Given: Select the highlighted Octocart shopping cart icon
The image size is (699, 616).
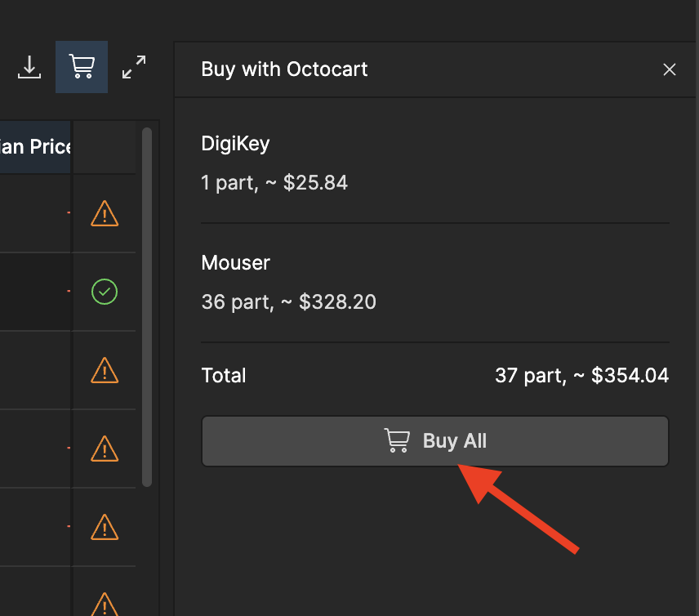Looking at the screenshot, I should [x=81, y=67].
